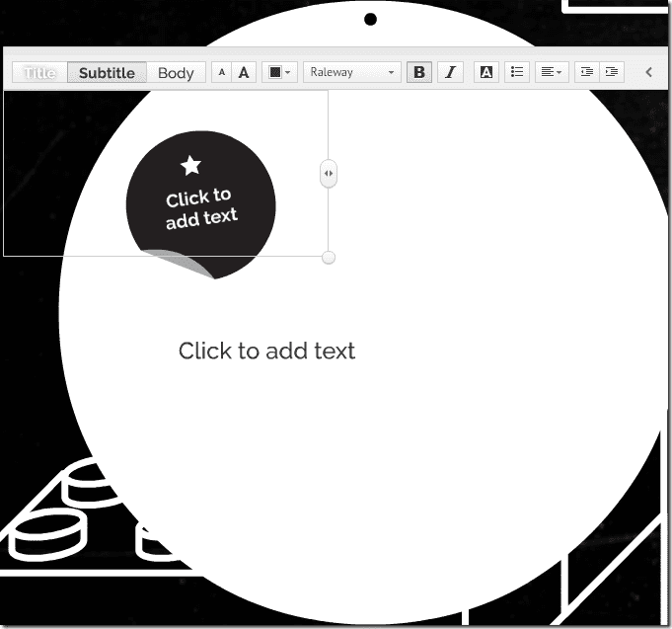Viewport: 672px width, 629px height.
Task: Increase indent using the indent icon
Action: point(612,72)
